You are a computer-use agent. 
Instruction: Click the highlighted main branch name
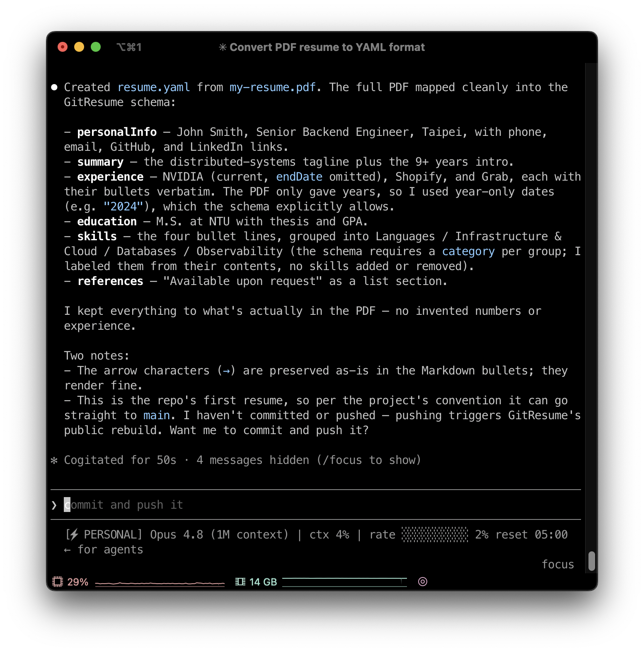157,415
